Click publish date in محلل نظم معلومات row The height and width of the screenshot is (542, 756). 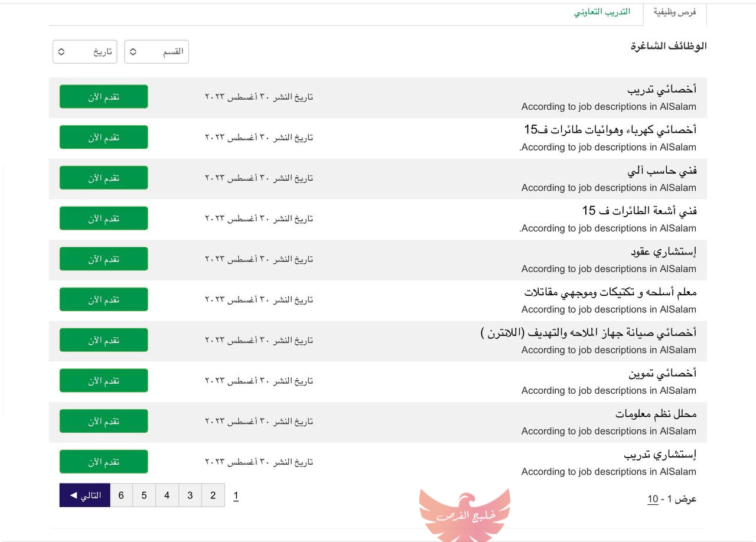click(x=259, y=421)
